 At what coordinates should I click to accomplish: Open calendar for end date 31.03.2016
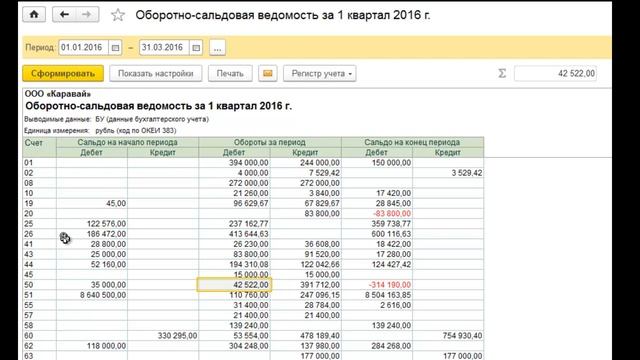(196, 48)
